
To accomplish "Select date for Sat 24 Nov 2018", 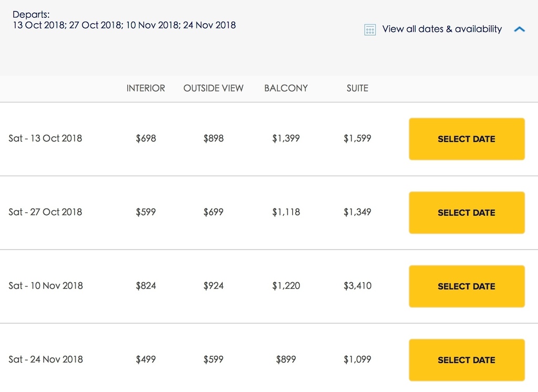I will coord(467,360).
